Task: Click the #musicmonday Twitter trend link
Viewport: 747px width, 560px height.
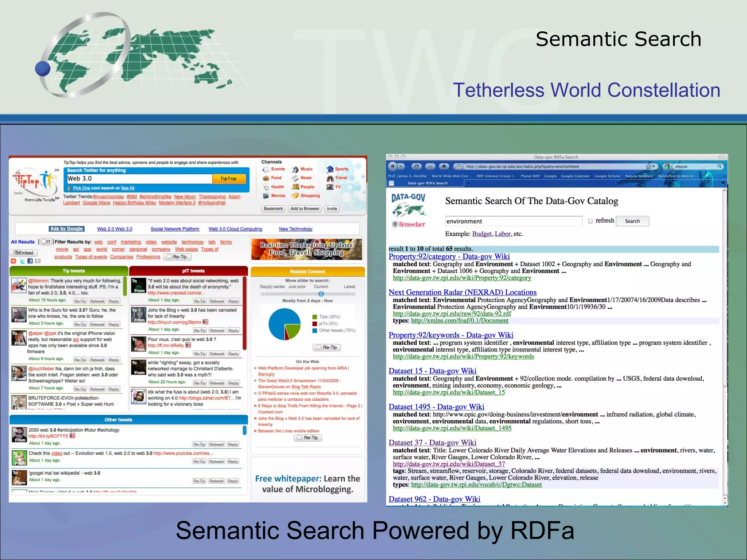Action: [x=108, y=197]
